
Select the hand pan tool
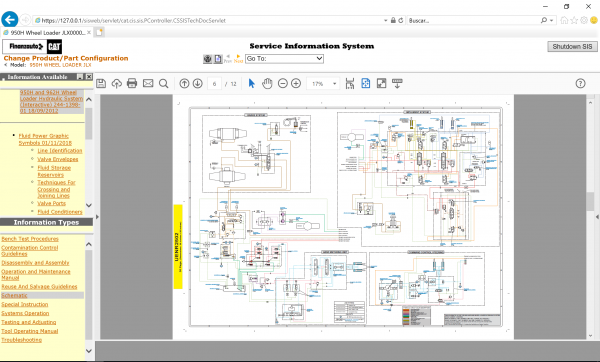click(x=267, y=83)
